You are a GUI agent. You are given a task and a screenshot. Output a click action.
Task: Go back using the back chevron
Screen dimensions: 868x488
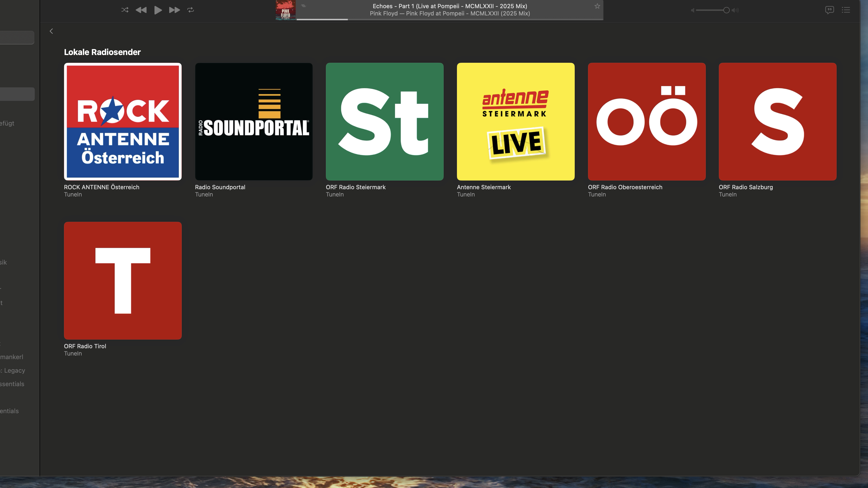point(51,31)
